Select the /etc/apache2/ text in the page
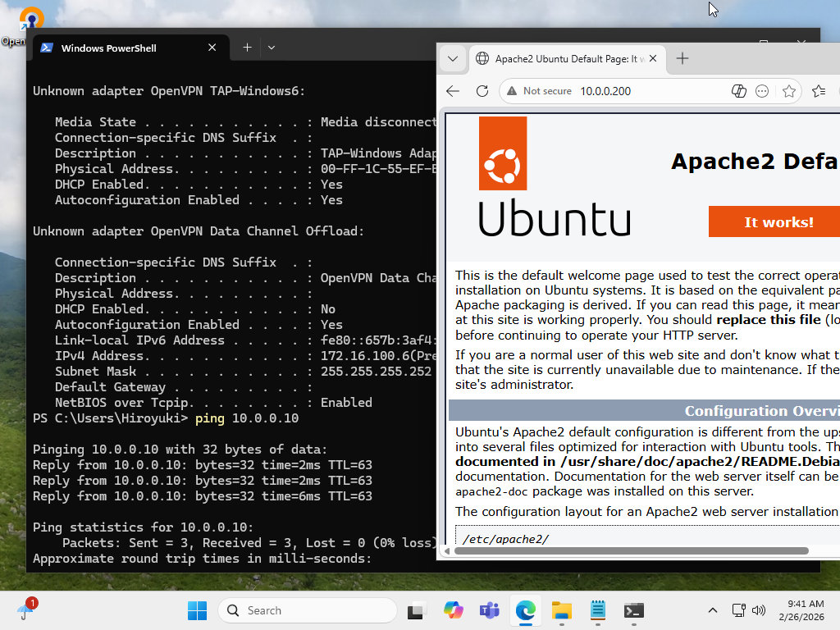 tap(505, 539)
